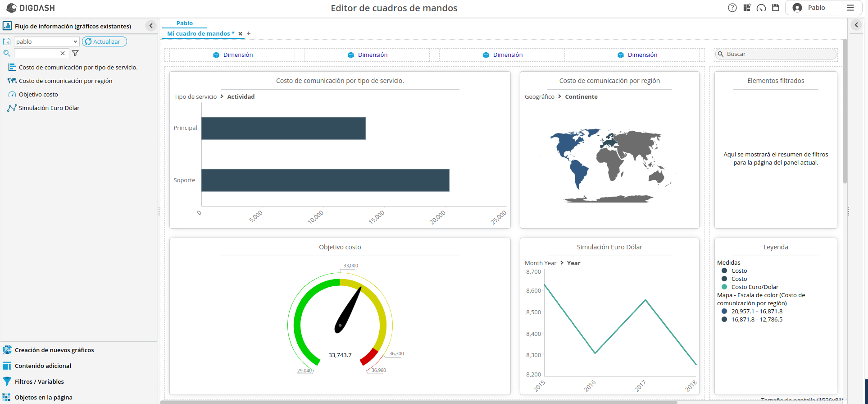This screenshot has width=868, height=404.
Task: Toggle the Costo Euro/Dolar legend entry
Action: (754, 287)
